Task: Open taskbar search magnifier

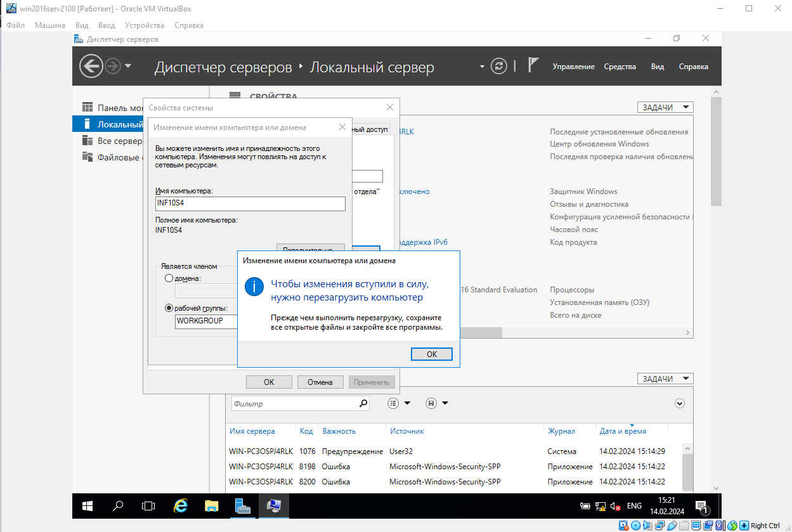Action: [118, 506]
